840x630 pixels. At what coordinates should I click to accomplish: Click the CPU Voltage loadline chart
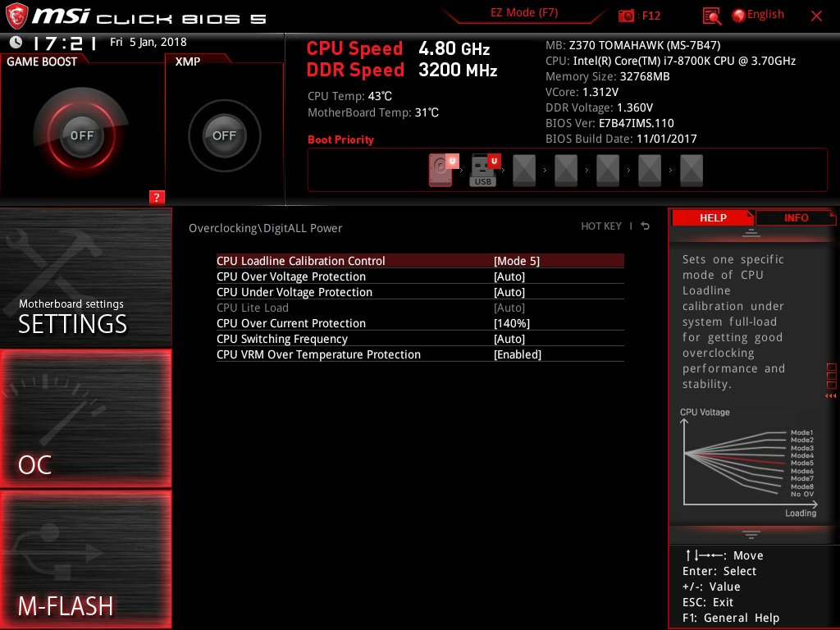[749, 463]
